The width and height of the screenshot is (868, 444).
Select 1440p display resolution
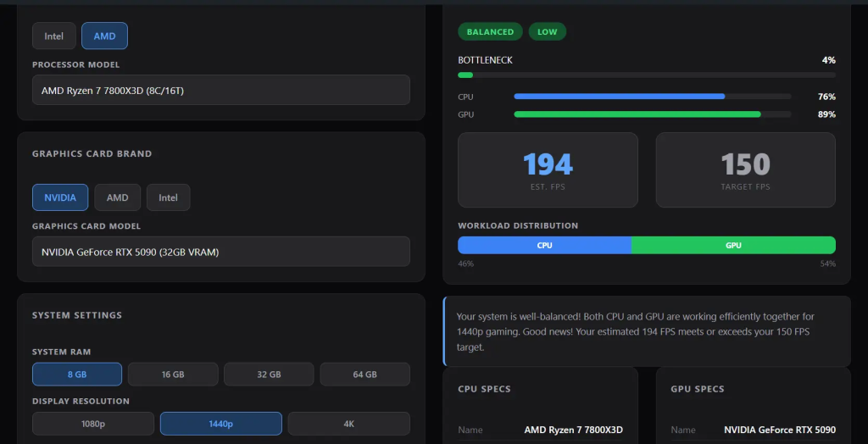tap(221, 424)
